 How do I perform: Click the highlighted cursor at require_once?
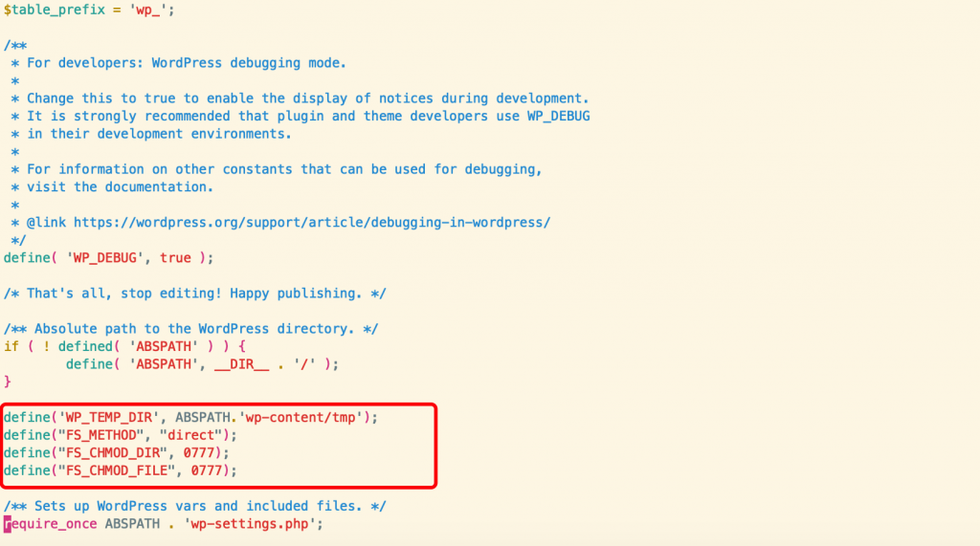(8, 524)
